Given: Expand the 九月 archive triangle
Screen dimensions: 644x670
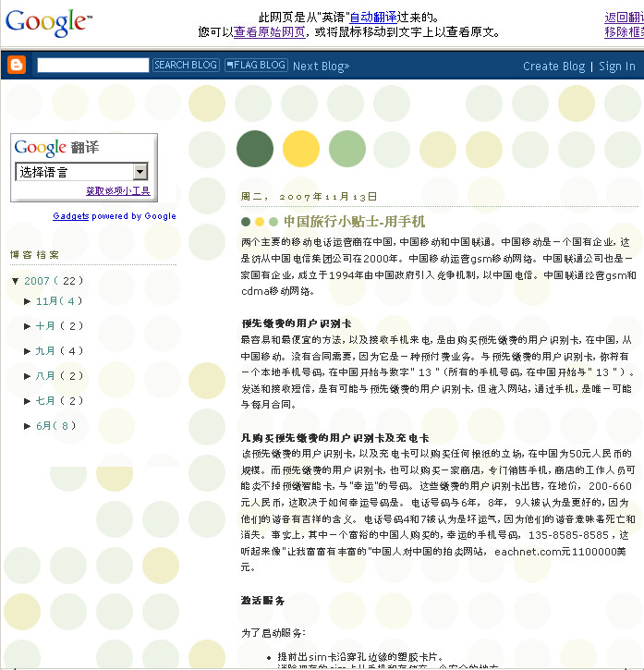Looking at the screenshot, I should [28, 351].
